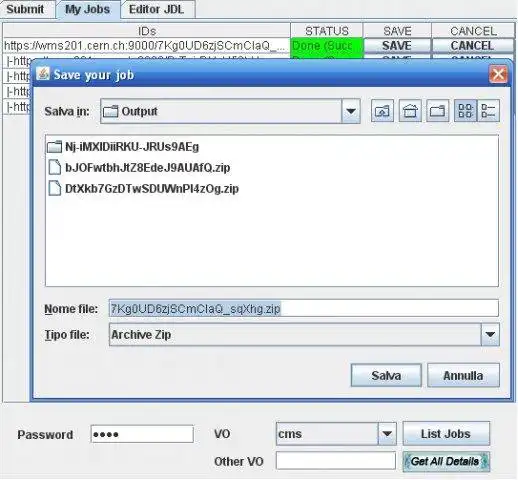
Task: Click the Salva button
Action: click(x=386, y=375)
